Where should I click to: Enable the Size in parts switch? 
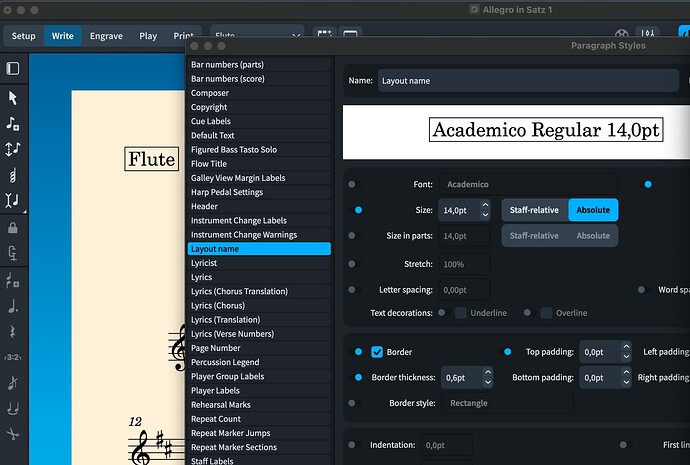(352, 236)
